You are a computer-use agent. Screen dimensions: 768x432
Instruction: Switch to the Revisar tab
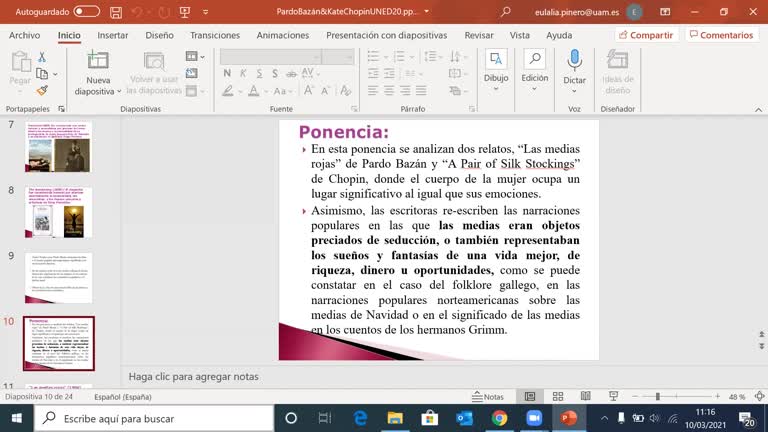click(479, 35)
